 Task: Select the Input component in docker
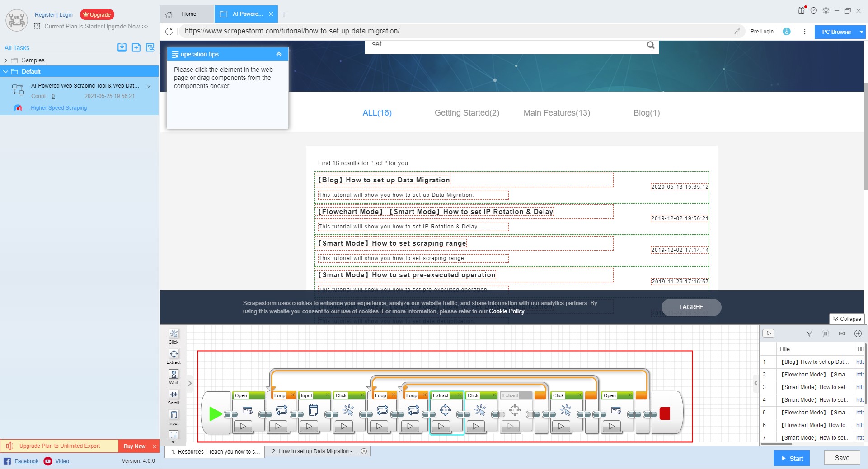click(x=174, y=418)
